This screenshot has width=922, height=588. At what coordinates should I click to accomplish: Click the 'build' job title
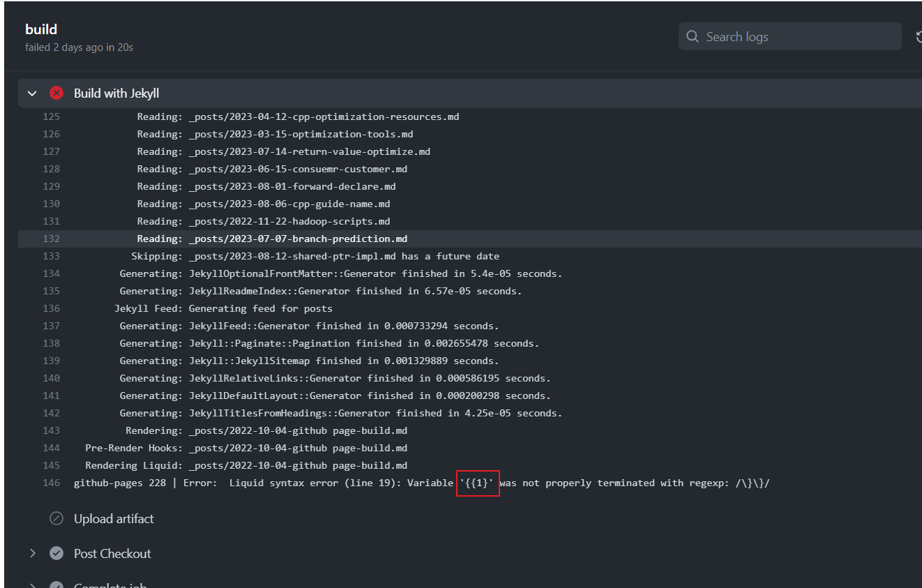41,29
